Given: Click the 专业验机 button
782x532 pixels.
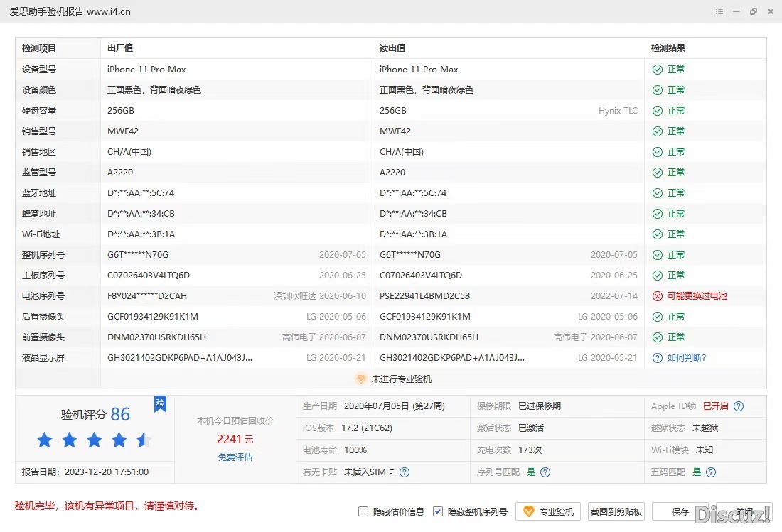Looking at the screenshot, I should [548, 511].
